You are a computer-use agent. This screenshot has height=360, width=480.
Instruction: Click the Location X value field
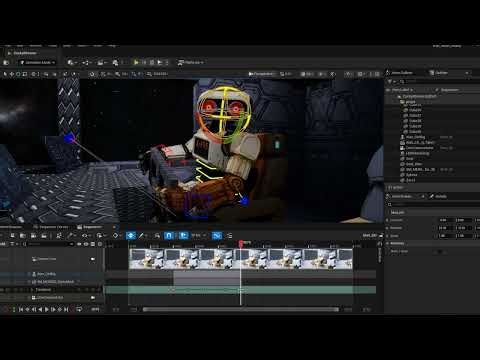pos(446,220)
